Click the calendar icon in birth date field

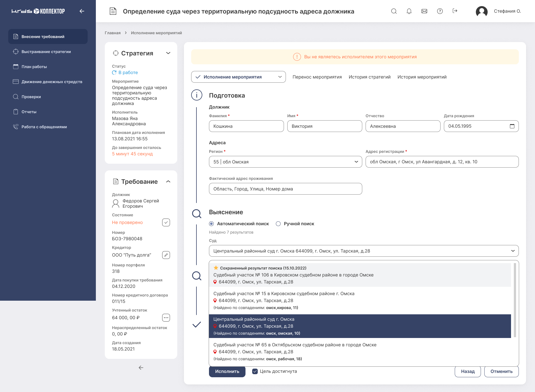pos(512,126)
